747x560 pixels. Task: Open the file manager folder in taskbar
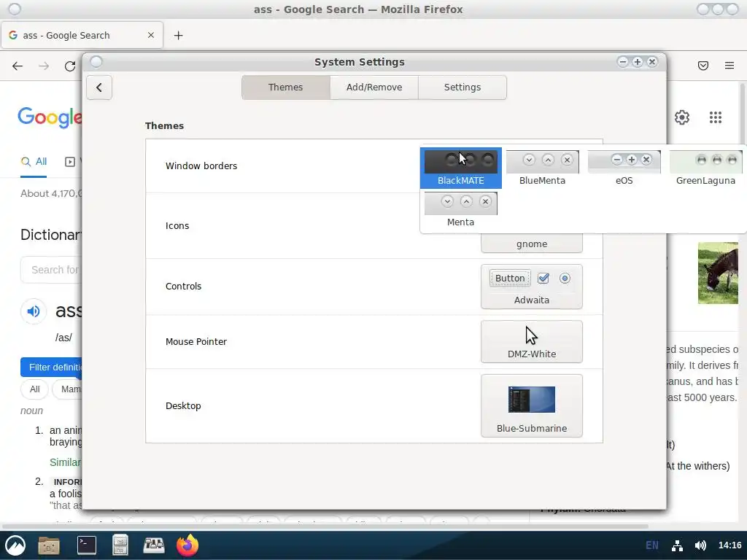[49, 545]
